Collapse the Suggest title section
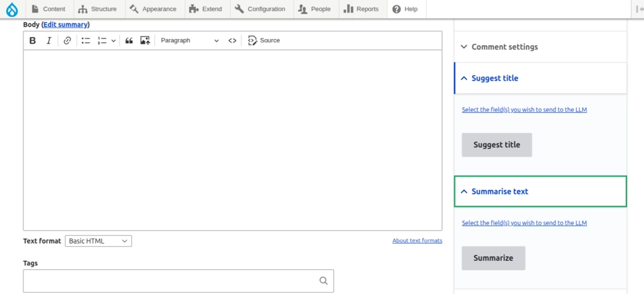Viewport: 644px width, 294px height. 540,78
